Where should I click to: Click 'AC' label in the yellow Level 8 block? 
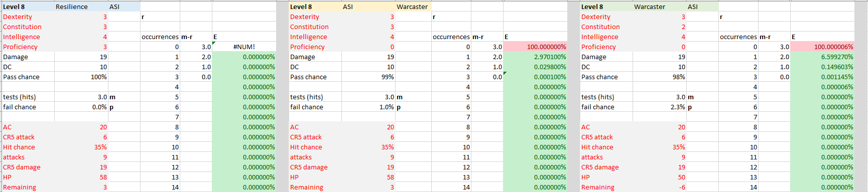click(x=294, y=127)
